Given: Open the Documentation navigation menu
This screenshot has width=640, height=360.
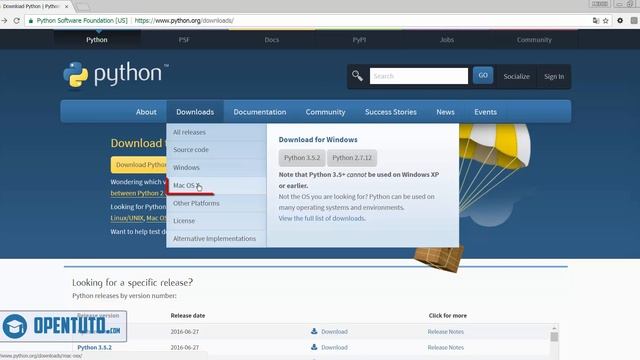Looking at the screenshot, I should [260, 112].
